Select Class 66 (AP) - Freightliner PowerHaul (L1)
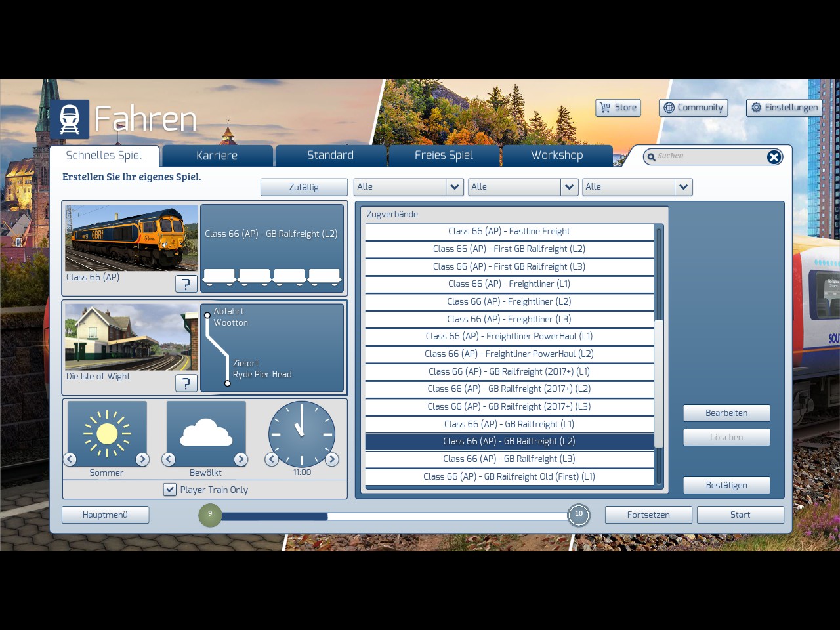The height and width of the screenshot is (630, 840). click(509, 337)
